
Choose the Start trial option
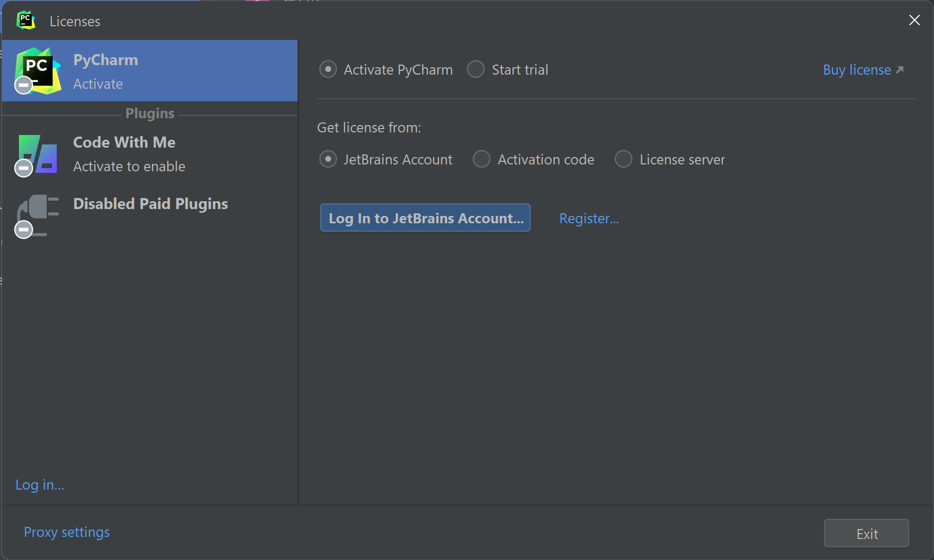[x=476, y=69]
